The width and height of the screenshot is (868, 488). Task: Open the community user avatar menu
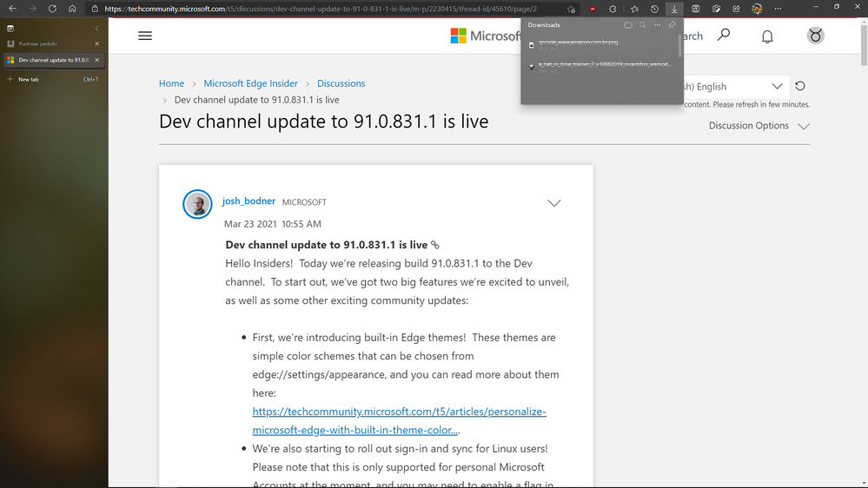pyautogui.click(x=815, y=36)
